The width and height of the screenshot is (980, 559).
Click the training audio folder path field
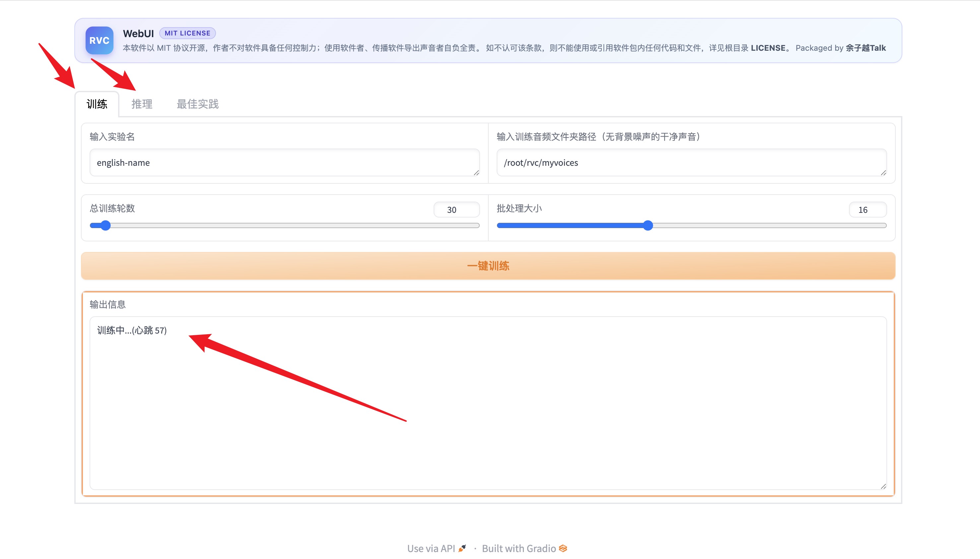coord(691,163)
